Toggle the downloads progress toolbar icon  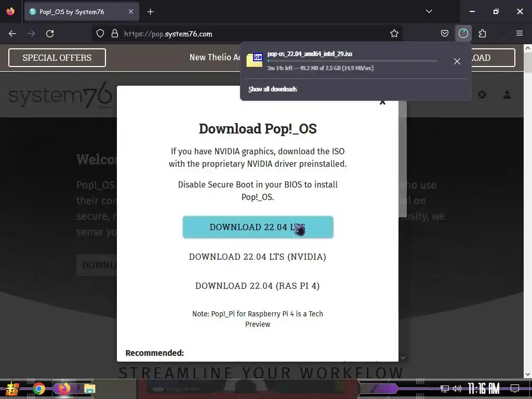pos(463,34)
